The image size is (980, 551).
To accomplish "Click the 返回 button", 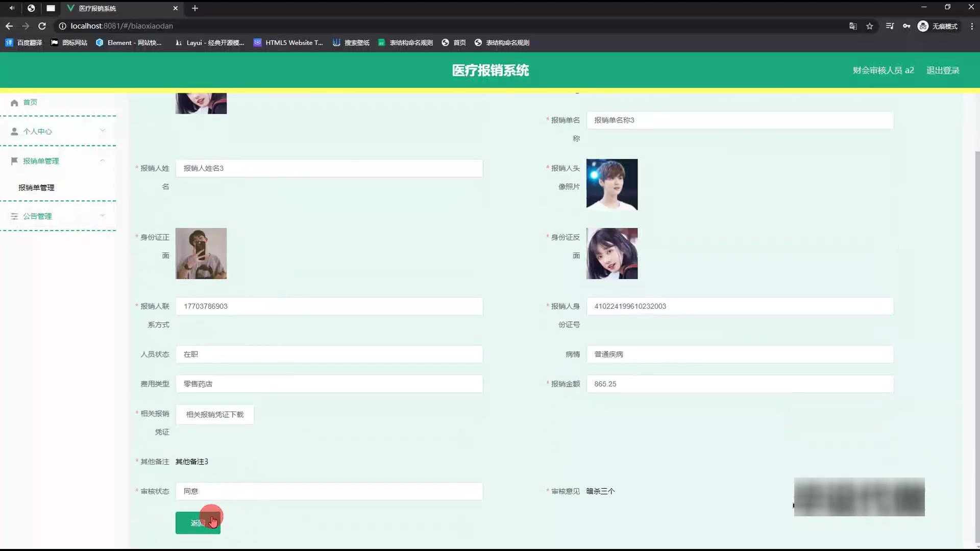I will coord(198,523).
